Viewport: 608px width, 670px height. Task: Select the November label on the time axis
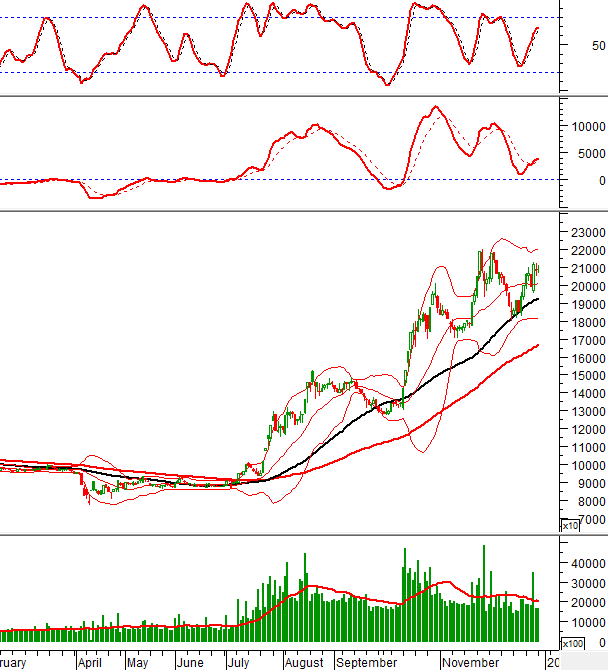[x=470, y=662]
